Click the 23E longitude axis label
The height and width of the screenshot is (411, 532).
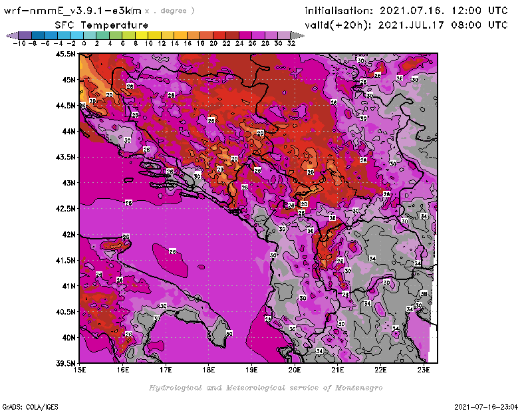[424, 370]
